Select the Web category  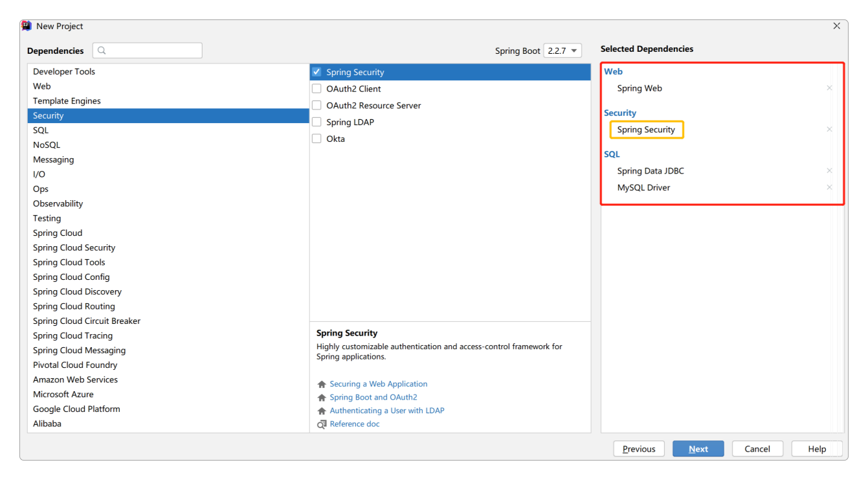(x=168, y=86)
